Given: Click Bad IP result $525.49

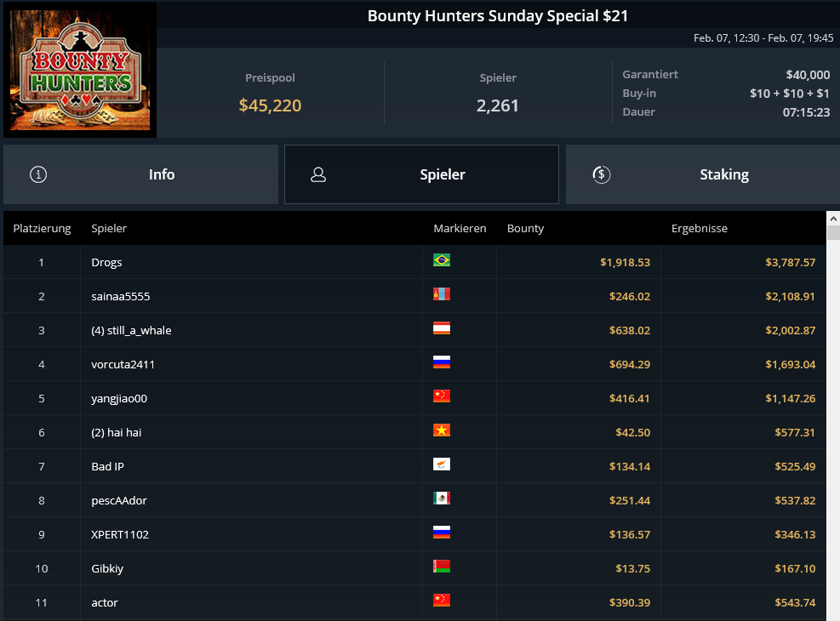Looking at the screenshot, I should pyautogui.click(x=795, y=467).
